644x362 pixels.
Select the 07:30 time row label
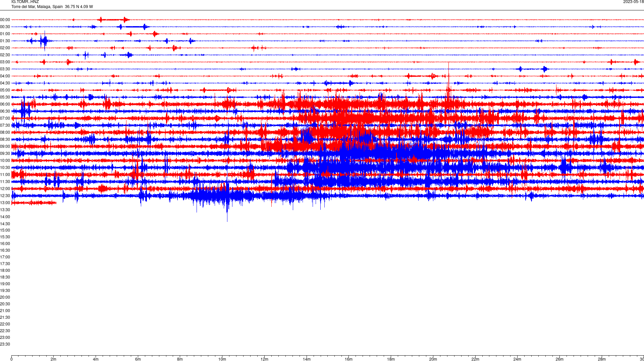pos(5,125)
